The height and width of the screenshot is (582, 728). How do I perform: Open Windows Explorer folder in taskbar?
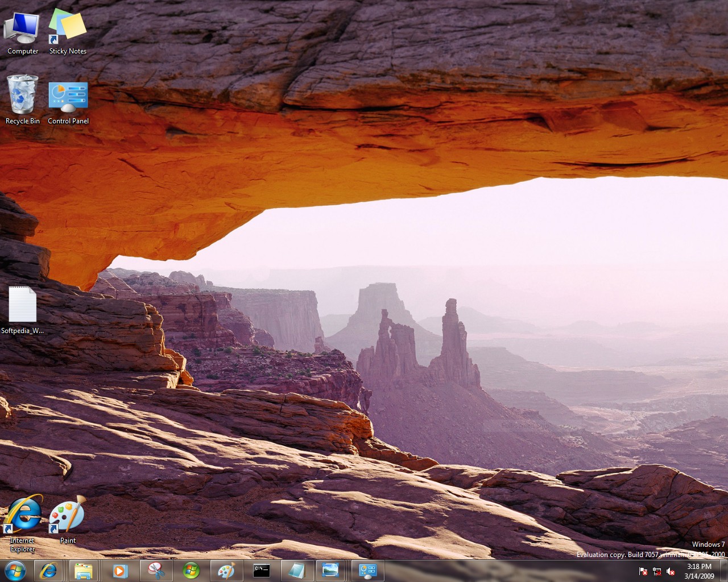click(84, 571)
